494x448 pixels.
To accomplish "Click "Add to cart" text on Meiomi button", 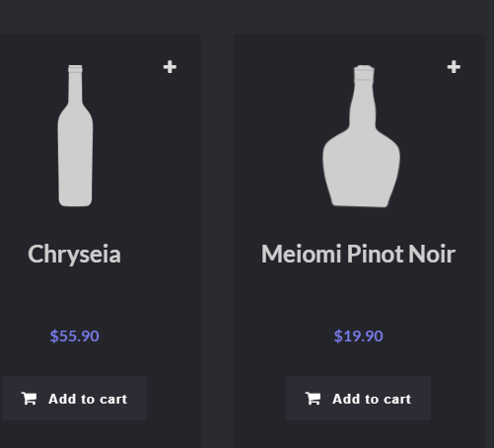I will pos(372,399).
